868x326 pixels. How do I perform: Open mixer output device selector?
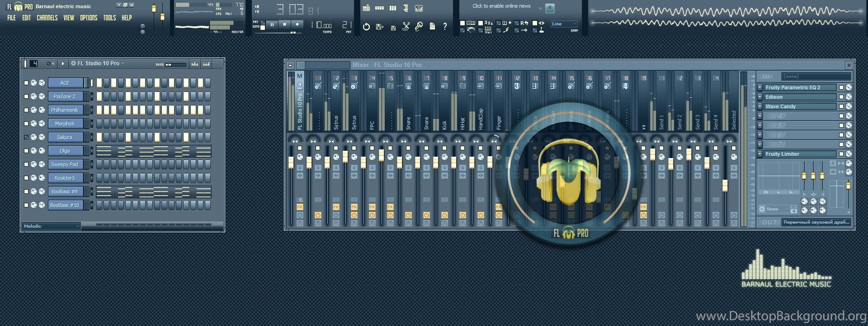tap(816, 222)
